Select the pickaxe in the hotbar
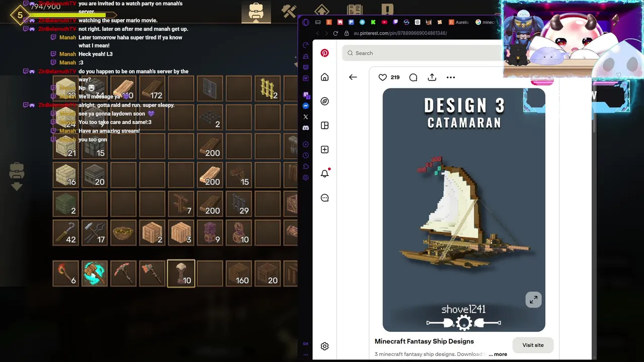 coord(123,274)
